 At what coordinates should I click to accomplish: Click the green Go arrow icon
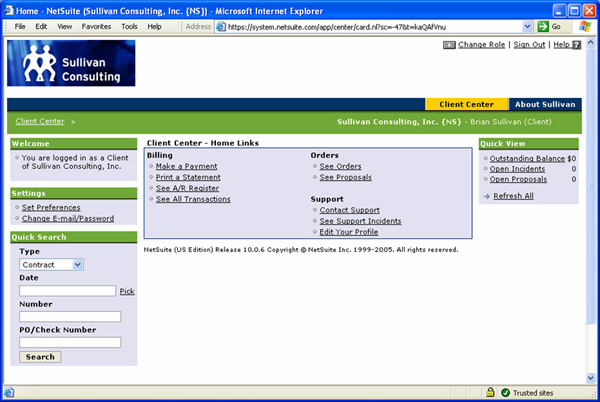click(x=543, y=26)
